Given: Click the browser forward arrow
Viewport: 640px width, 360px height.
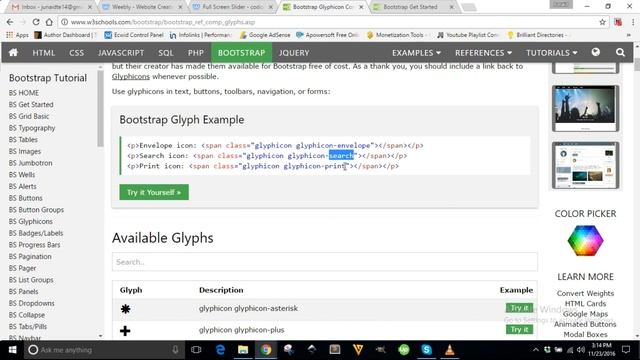Looking at the screenshot, I should pos(23,22).
